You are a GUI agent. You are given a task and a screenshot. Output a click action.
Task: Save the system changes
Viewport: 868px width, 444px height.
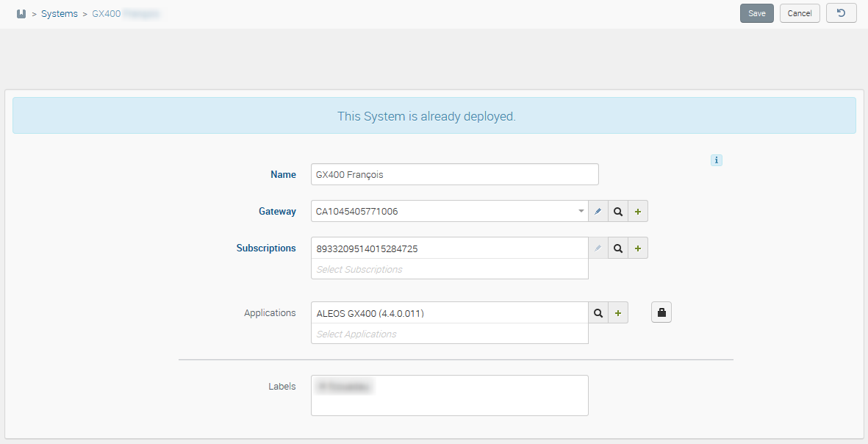pyautogui.click(x=756, y=13)
